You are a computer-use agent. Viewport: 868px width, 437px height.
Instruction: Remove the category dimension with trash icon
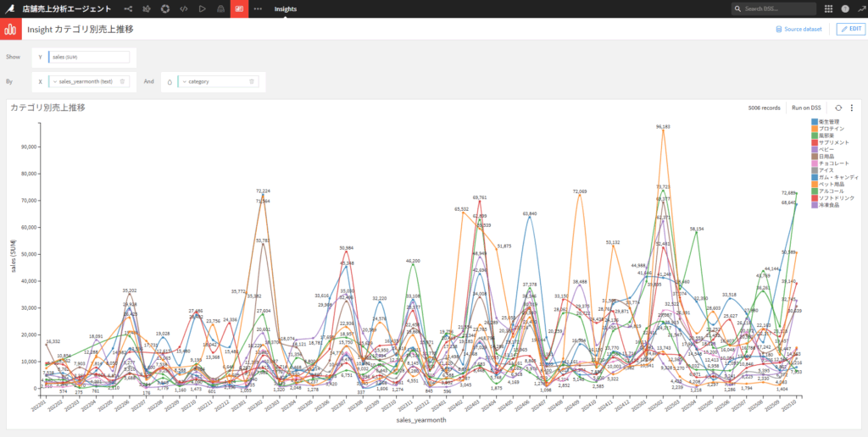[x=251, y=81]
